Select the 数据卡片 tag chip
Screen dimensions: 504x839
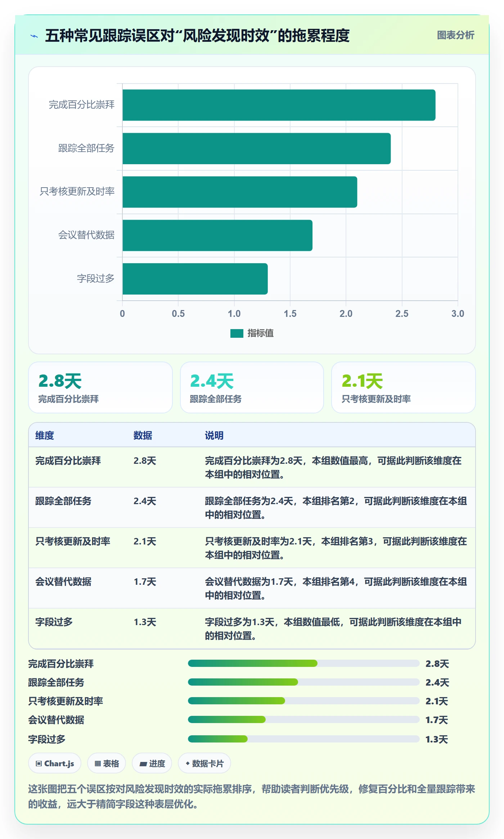tap(204, 763)
